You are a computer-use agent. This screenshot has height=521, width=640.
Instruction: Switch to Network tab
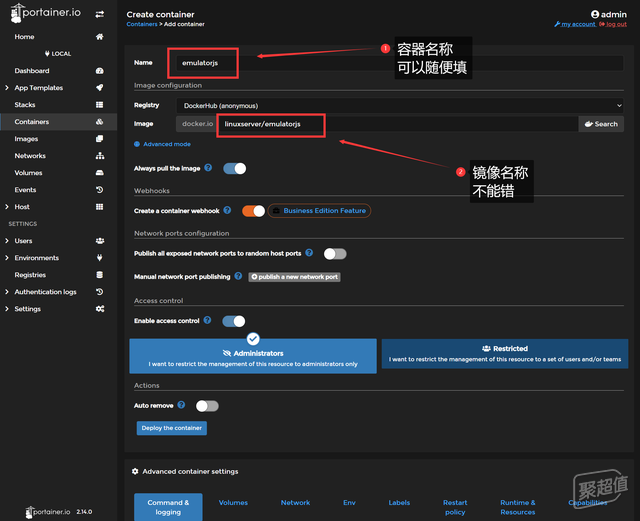coord(295,503)
